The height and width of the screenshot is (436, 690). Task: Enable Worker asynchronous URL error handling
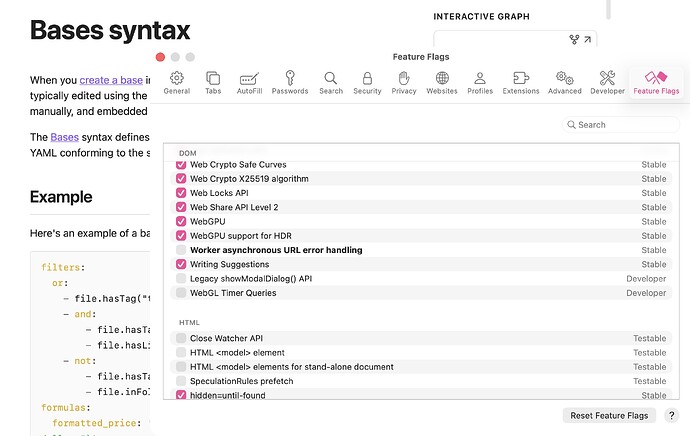[181, 250]
